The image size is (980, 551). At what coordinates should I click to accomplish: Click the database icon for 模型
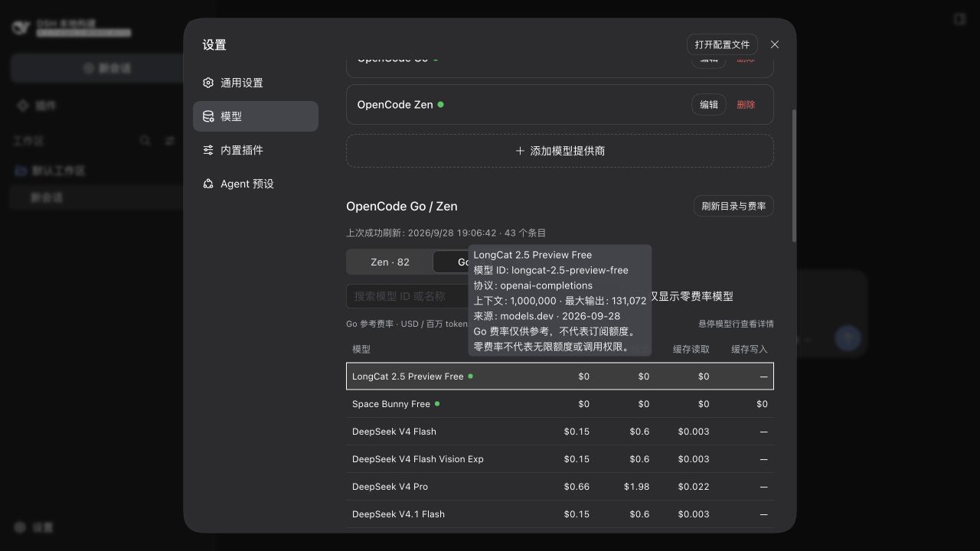click(x=208, y=116)
